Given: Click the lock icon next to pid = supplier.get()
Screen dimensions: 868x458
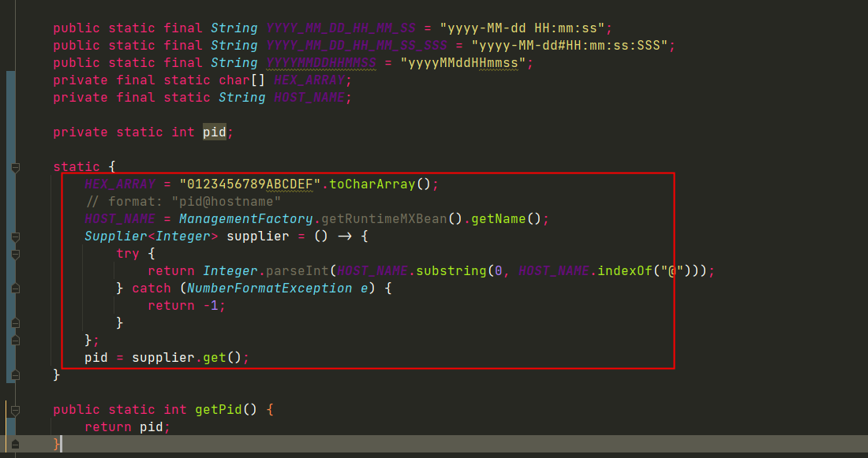Looking at the screenshot, I should point(13,356).
